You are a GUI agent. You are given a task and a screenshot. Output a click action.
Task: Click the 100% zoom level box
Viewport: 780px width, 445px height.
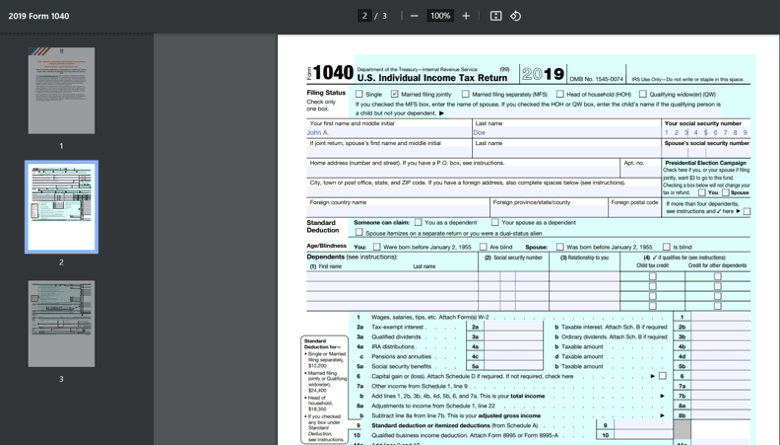pyautogui.click(x=440, y=16)
